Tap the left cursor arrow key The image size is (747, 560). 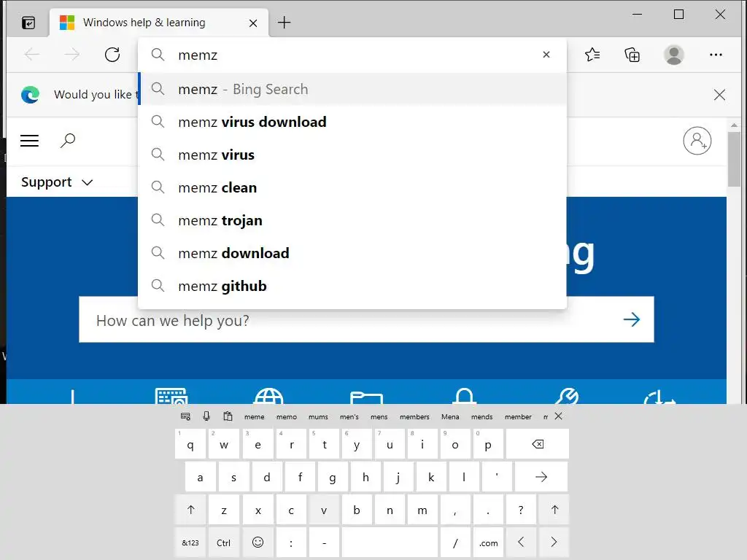(521, 542)
